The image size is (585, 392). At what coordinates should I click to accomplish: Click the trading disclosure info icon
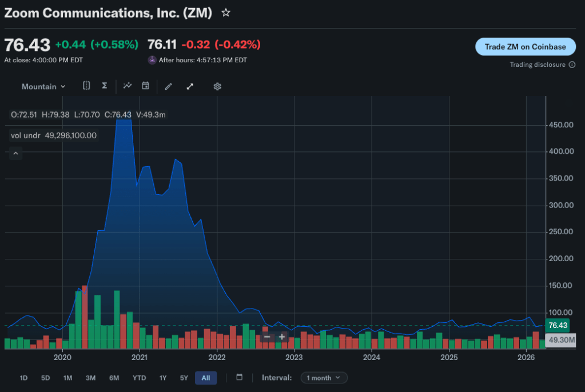[x=571, y=65]
